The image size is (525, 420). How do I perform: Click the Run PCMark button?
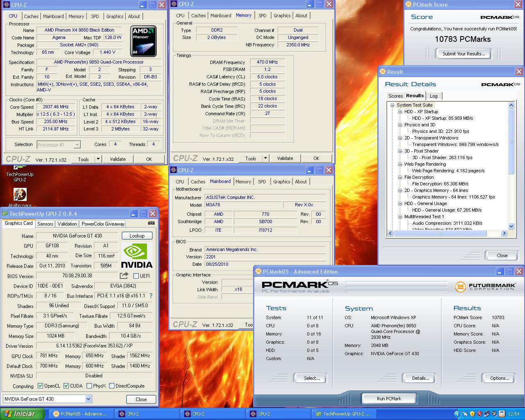point(389,399)
